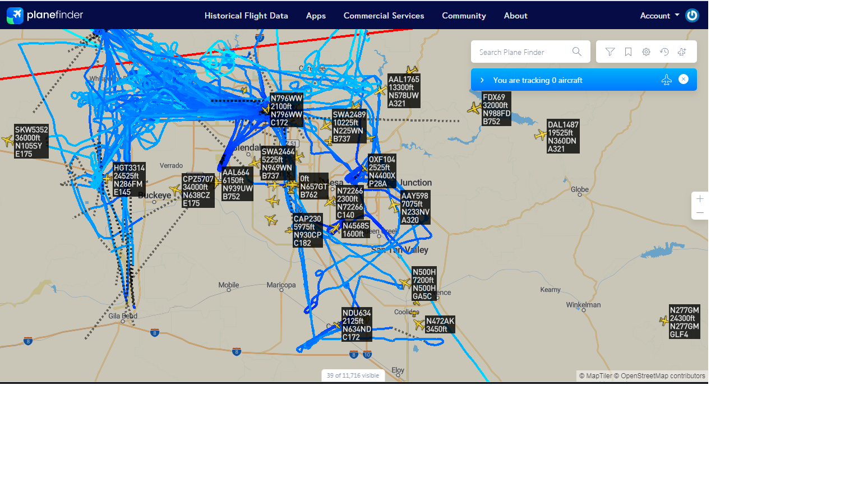Open the Apps menu item

click(x=316, y=16)
